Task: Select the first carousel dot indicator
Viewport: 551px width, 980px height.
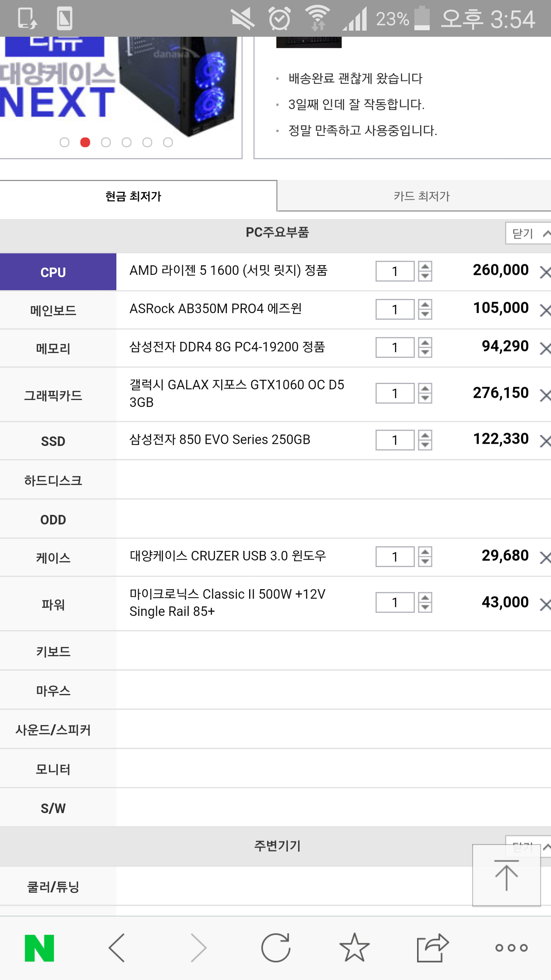Action: pos(65,142)
